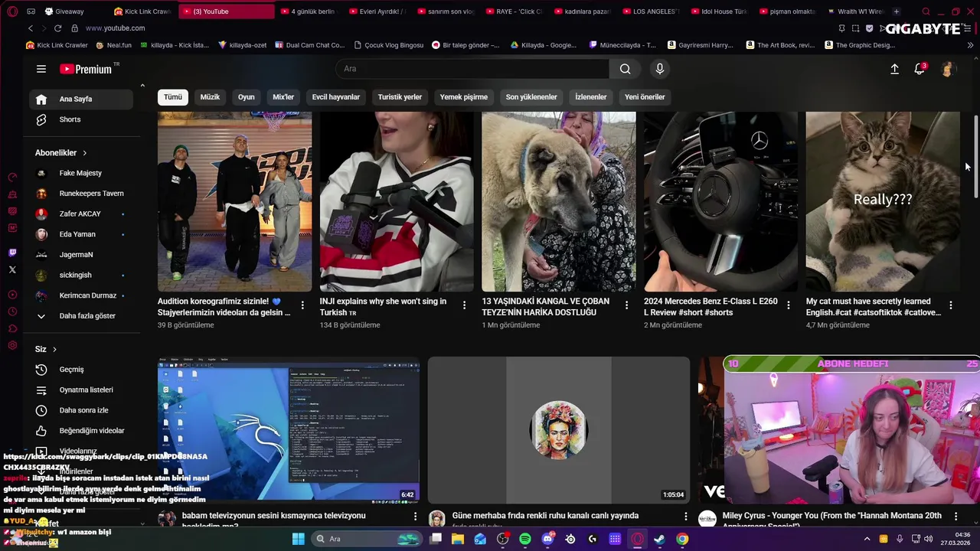Open Eda Yaman channel subscription
This screenshot has height=551, width=980.
pos(81,234)
